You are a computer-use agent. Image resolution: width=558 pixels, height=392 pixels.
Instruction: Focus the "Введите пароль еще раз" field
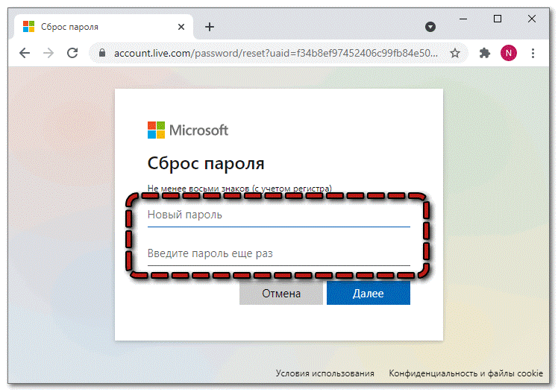coord(279,254)
